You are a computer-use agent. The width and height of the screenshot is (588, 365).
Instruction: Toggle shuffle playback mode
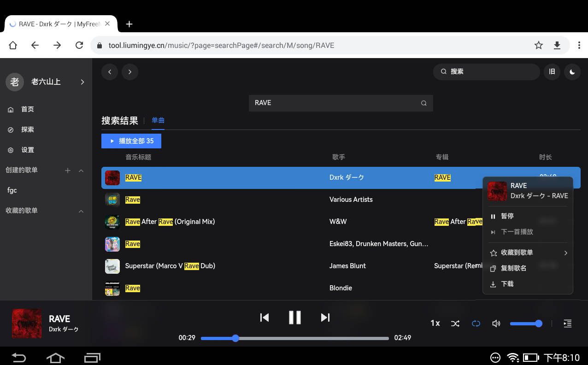[455, 324]
